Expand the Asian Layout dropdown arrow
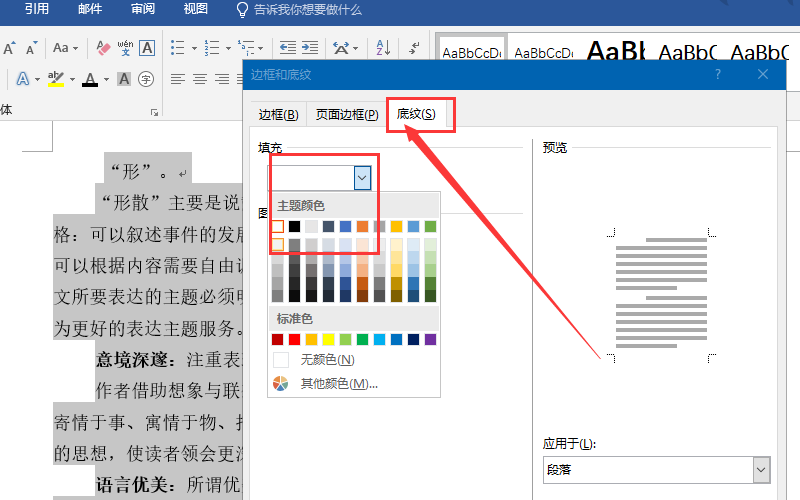 click(356, 48)
